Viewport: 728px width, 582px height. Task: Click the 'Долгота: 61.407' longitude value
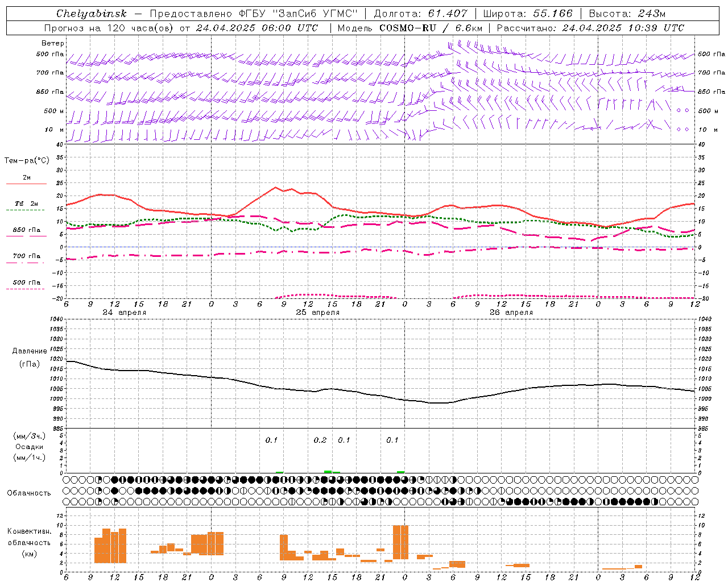click(420, 14)
